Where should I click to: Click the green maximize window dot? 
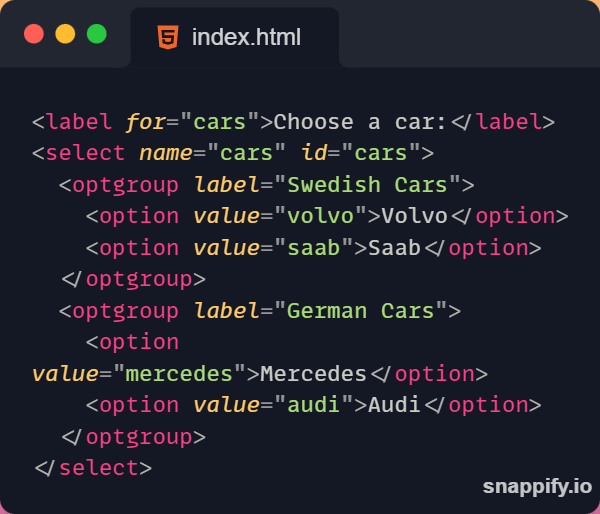(96, 34)
